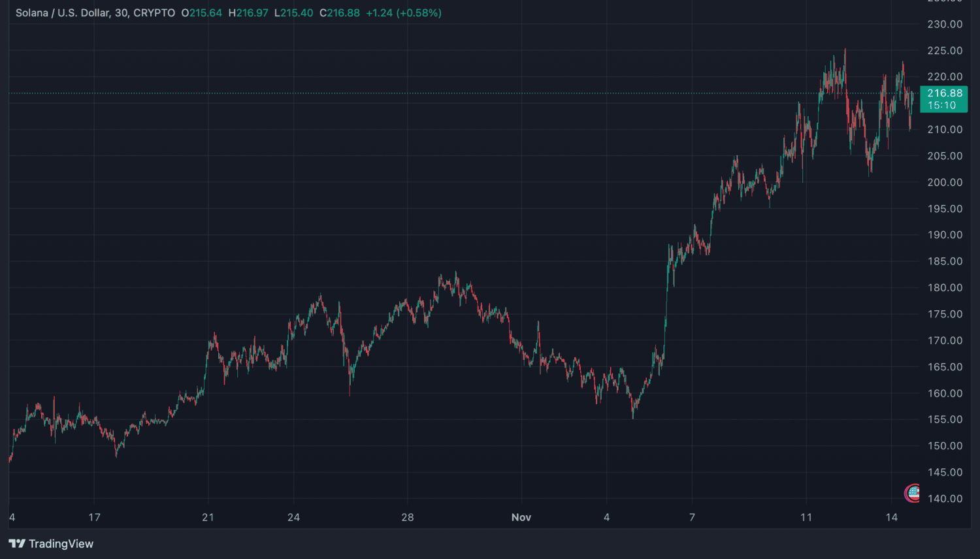Click the low value L215.40

[294, 13]
